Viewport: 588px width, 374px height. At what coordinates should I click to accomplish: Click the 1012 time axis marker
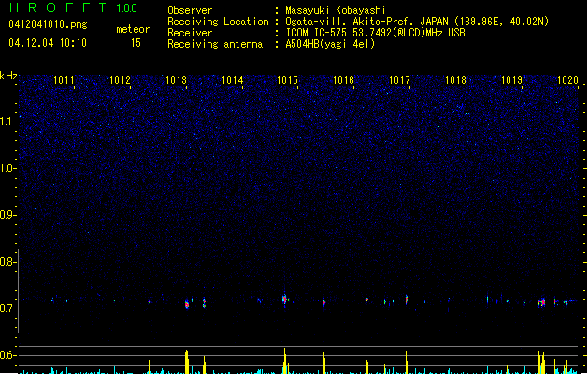coord(120,79)
